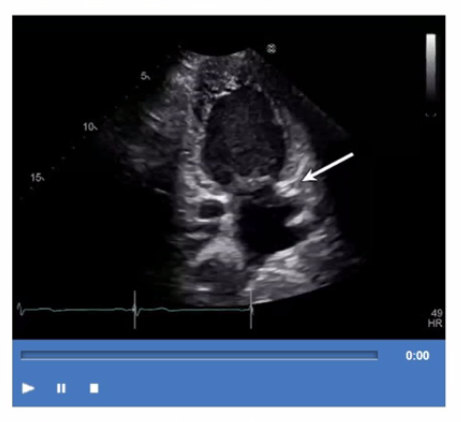Click the 5 cm depth scale marker
The height and width of the screenshot is (422, 461).
(145, 76)
